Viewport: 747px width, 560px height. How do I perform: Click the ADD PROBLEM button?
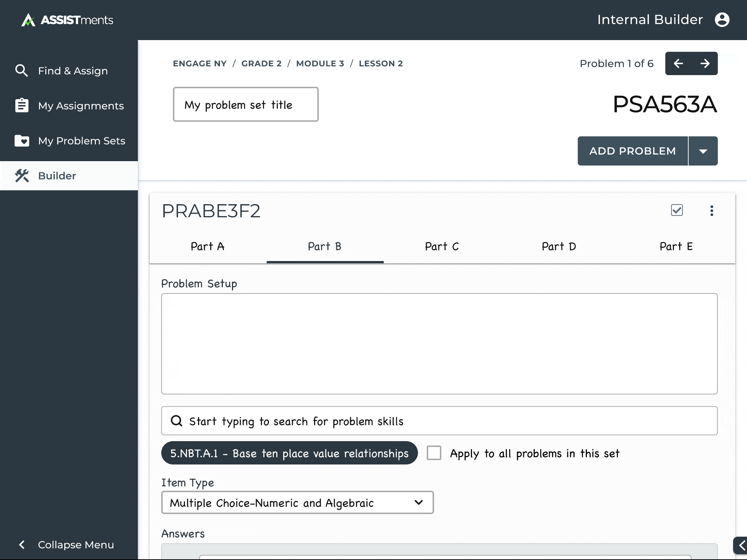click(632, 151)
